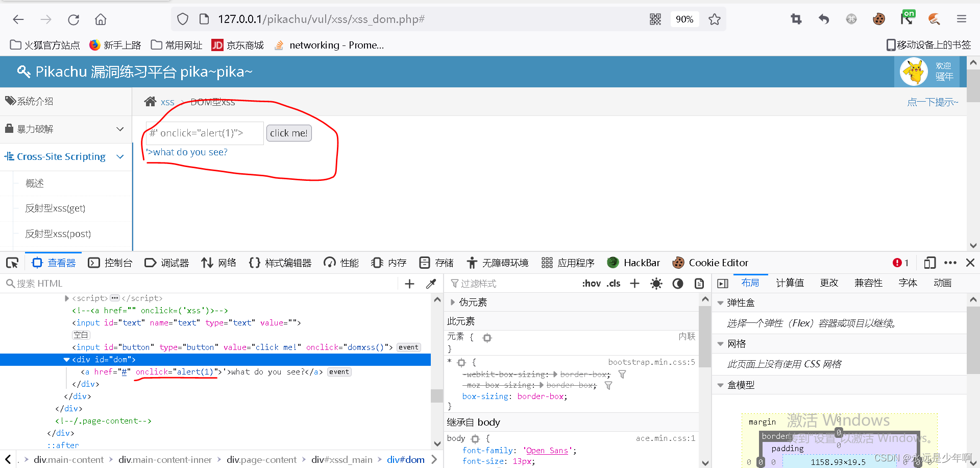Activate the element picker tool

(12, 263)
